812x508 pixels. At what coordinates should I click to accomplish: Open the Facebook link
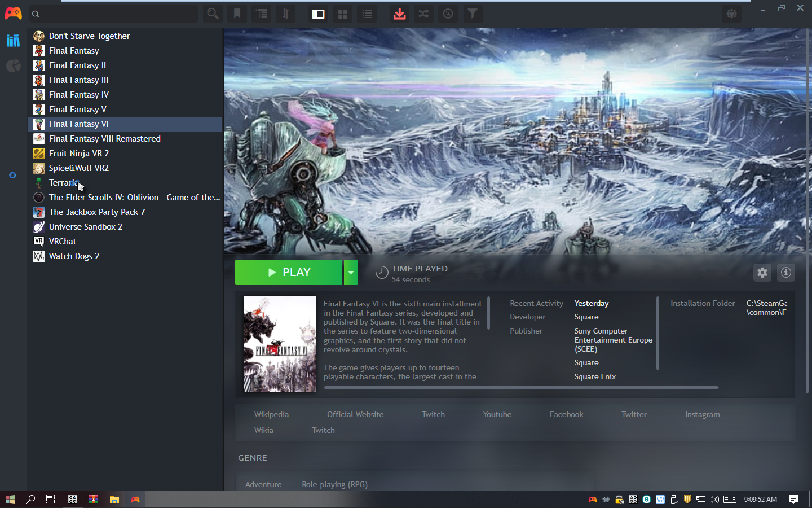[567, 414]
